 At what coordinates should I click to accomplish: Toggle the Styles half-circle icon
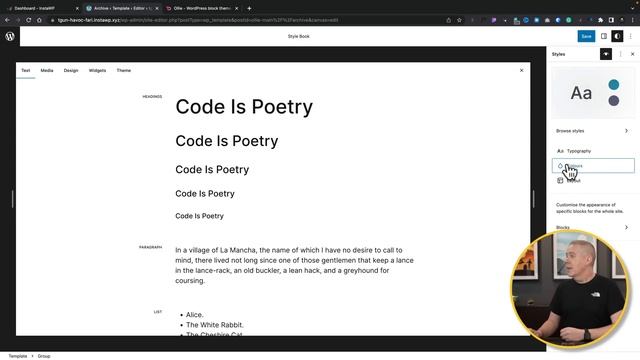click(617, 36)
